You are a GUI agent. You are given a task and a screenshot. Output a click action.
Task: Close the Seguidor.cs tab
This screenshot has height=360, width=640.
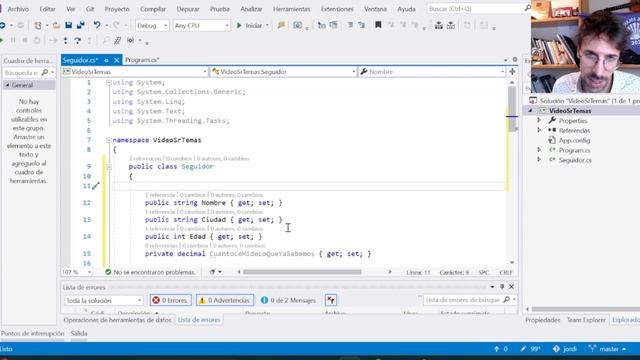117,60
